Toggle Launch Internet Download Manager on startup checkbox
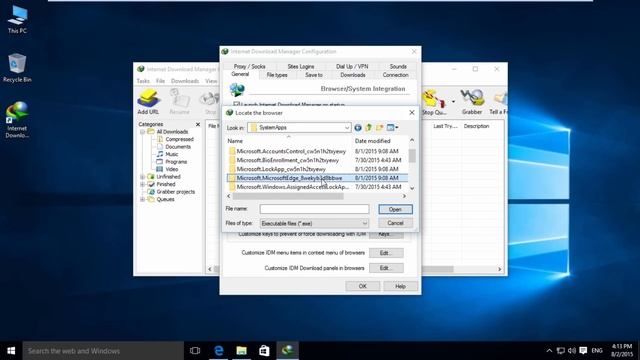The width and height of the screenshot is (640, 360). [x=236, y=105]
